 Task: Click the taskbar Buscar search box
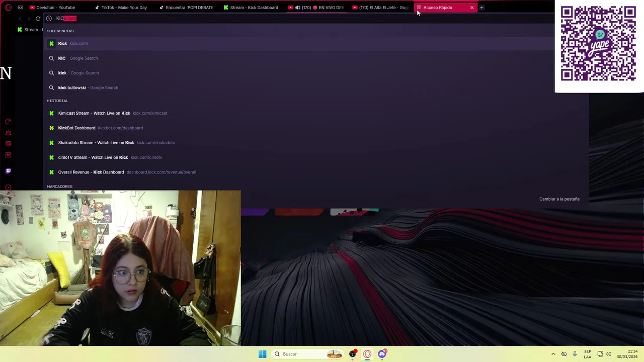click(x=308, y=354)
